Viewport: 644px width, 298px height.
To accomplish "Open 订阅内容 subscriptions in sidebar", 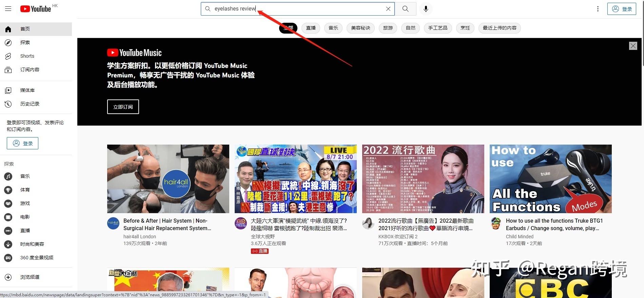I will point(36,70).
